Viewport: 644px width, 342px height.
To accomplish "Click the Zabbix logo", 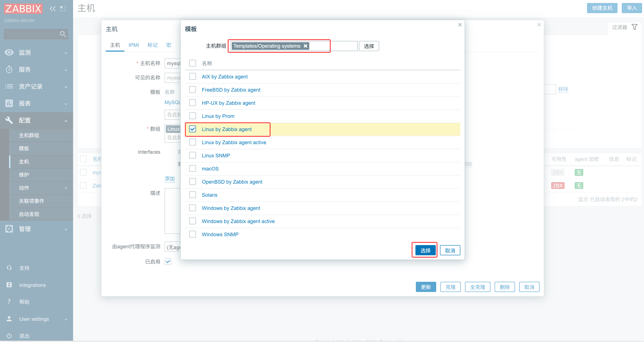I will [x=23, y=8].
